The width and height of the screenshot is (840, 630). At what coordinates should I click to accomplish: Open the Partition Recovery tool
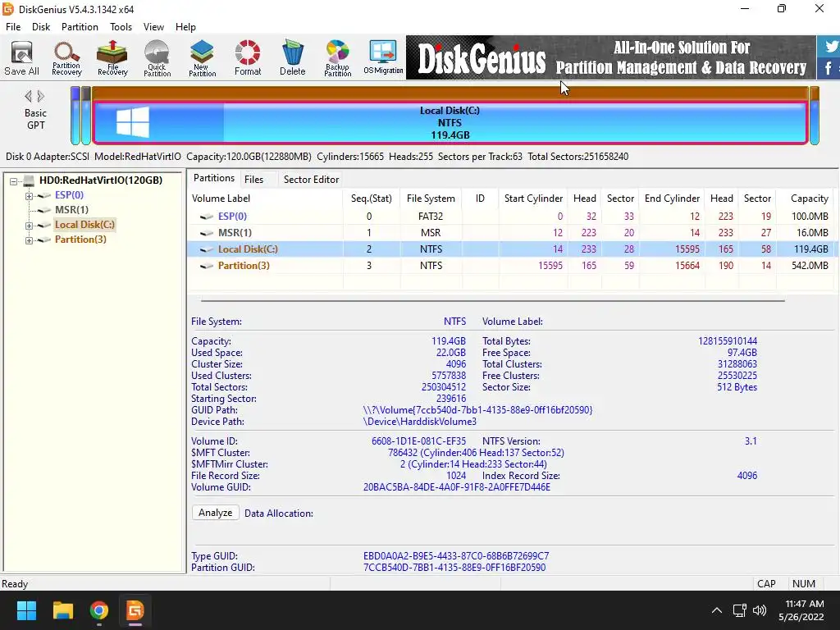tap(66, 58)
